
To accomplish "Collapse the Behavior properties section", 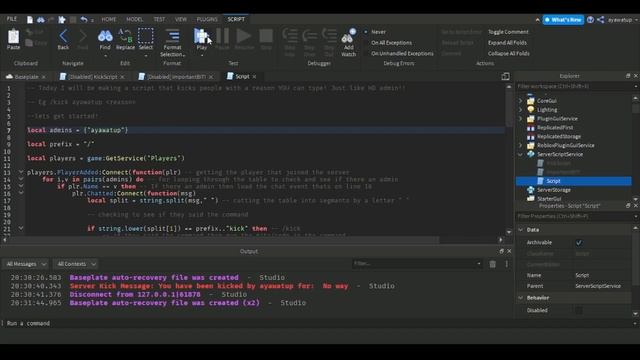I will point(520,298).
